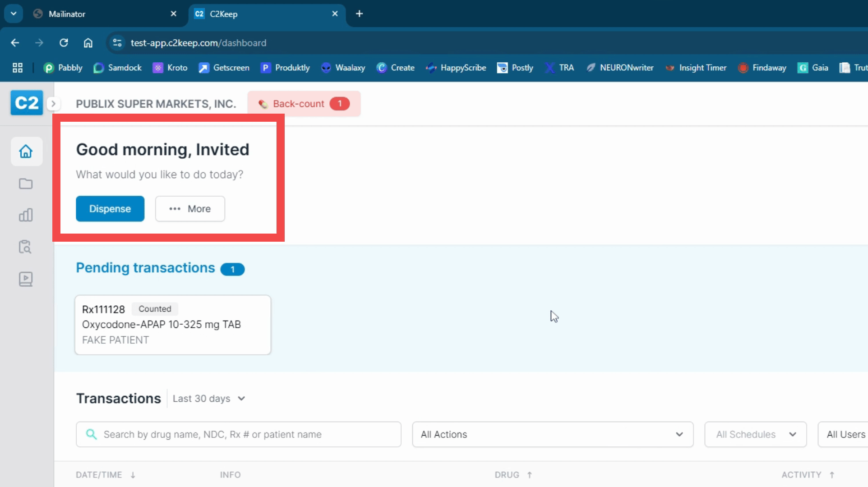Open the folder icon in sidebar
The width and height of the screenshot is (868, 487).
(26, 184)
